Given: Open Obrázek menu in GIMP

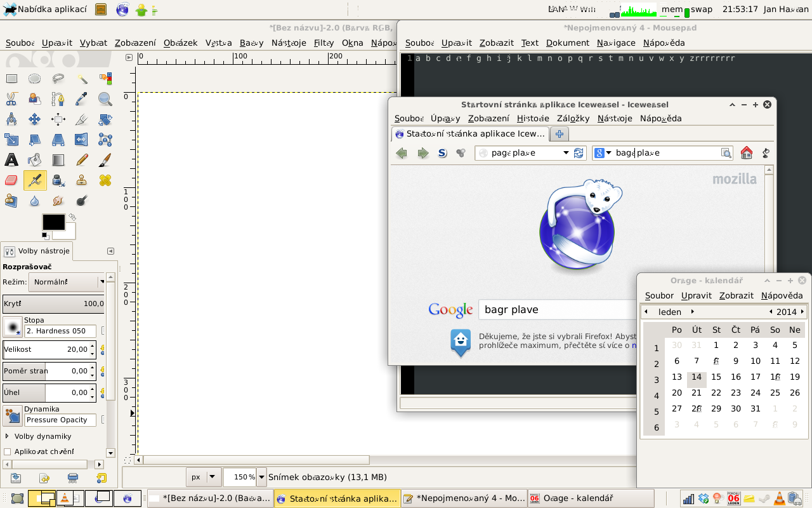Looking at the screenshot, I should pos(181,43).
